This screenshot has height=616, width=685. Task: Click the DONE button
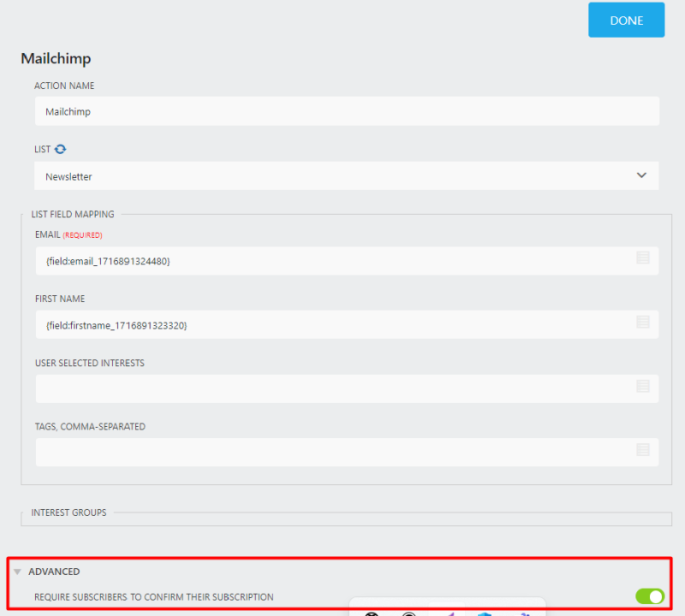(x=626, y=20)
